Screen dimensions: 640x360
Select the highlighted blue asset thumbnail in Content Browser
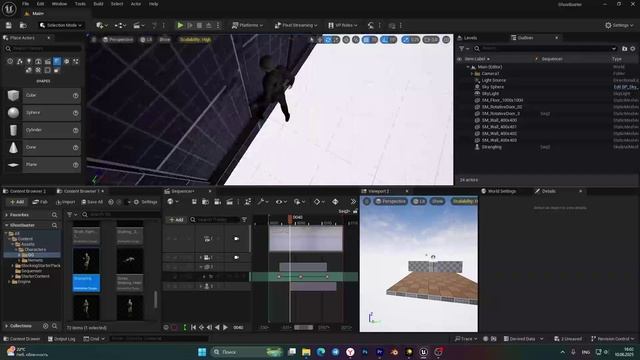86,270
